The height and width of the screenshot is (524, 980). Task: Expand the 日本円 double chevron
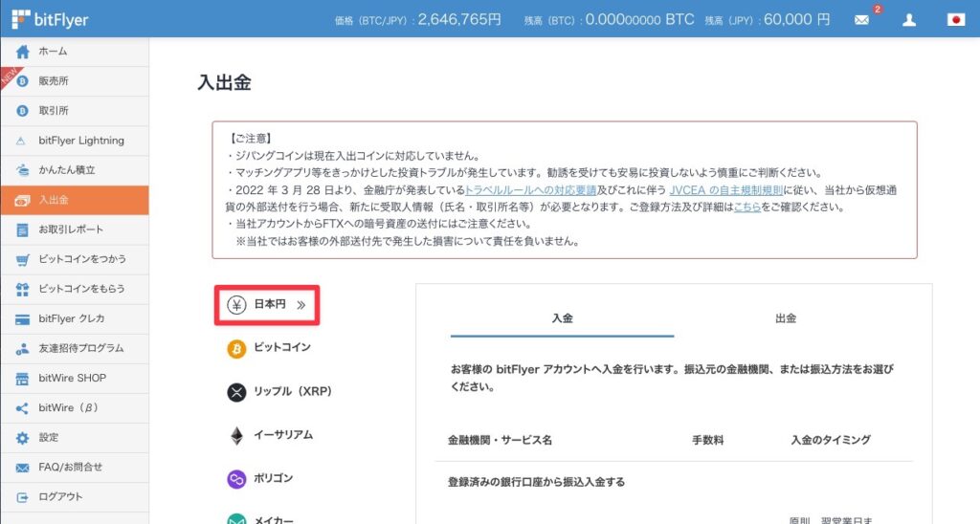coord(301,305)
